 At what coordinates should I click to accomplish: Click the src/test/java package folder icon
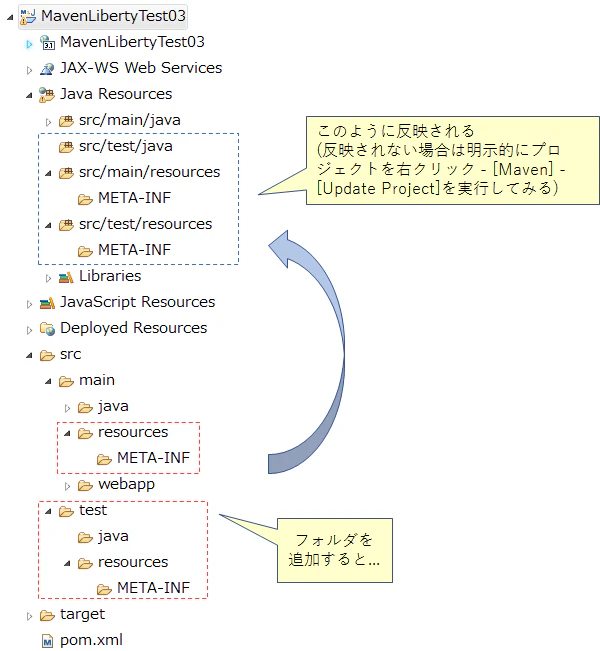click(66, 147)
